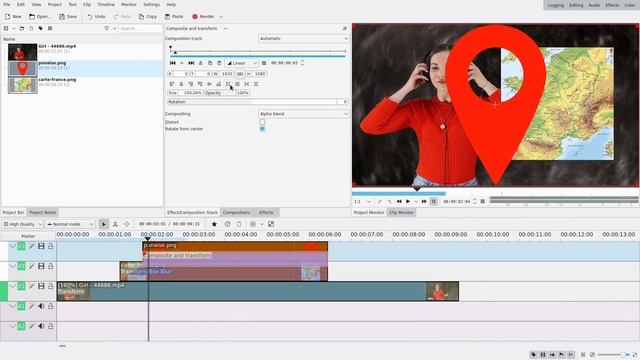This screenshot has width=640, height=360.
Task: Click the filter funnel icon in project bin
Action: (x=107, y=29)
